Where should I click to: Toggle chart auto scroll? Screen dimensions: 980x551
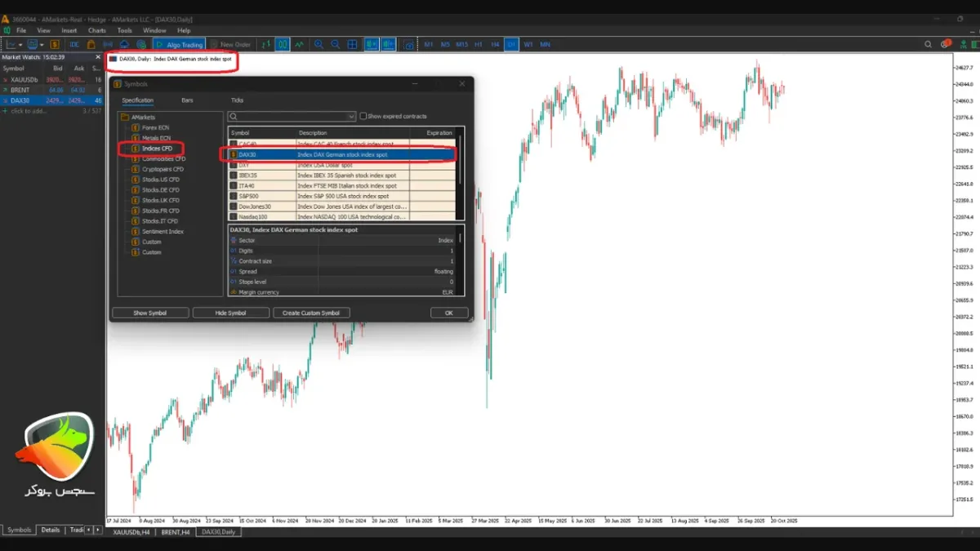coord(371,44)
